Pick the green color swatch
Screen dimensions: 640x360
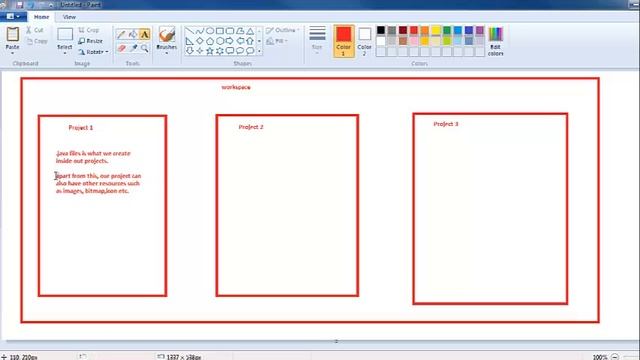click(447, 30)
